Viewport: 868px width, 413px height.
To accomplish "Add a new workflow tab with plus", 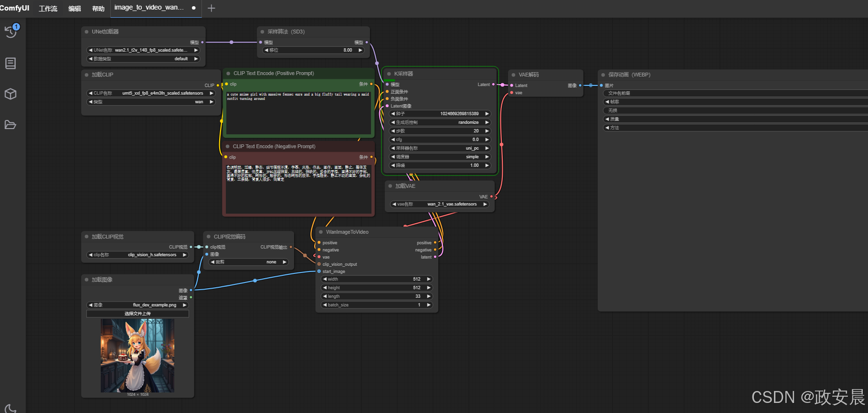I will tap(212, 8).
